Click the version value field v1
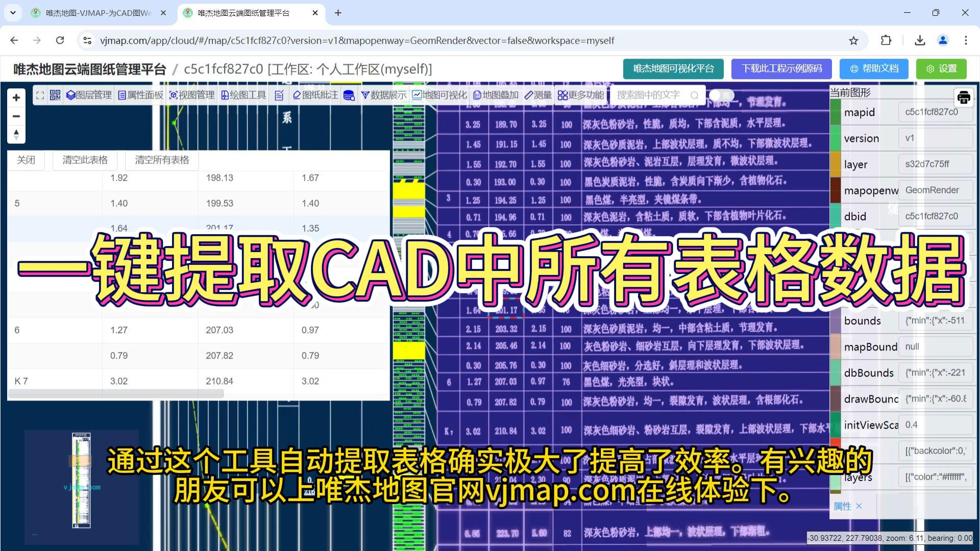The height and width of the screenshot is (551, 980). coord(936,138)
